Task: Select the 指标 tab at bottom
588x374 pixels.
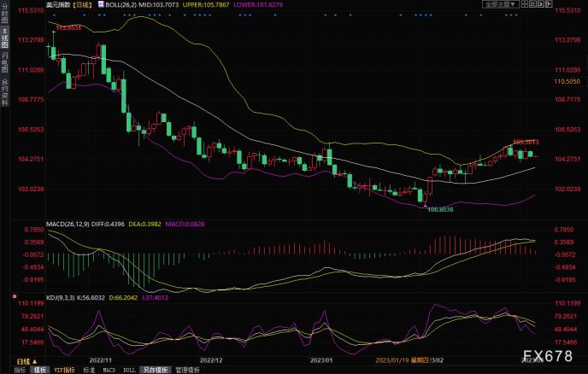Action: click(18, 370)
